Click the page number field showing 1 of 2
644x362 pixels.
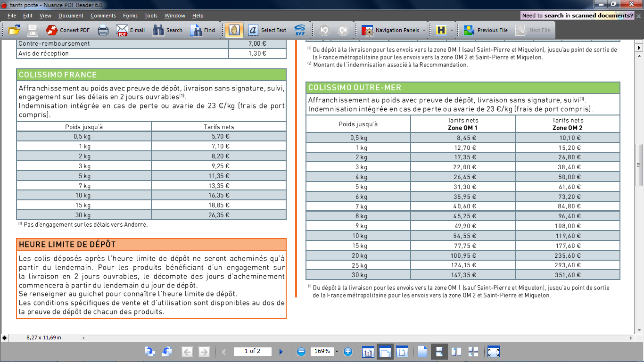[x=252, y=351]
